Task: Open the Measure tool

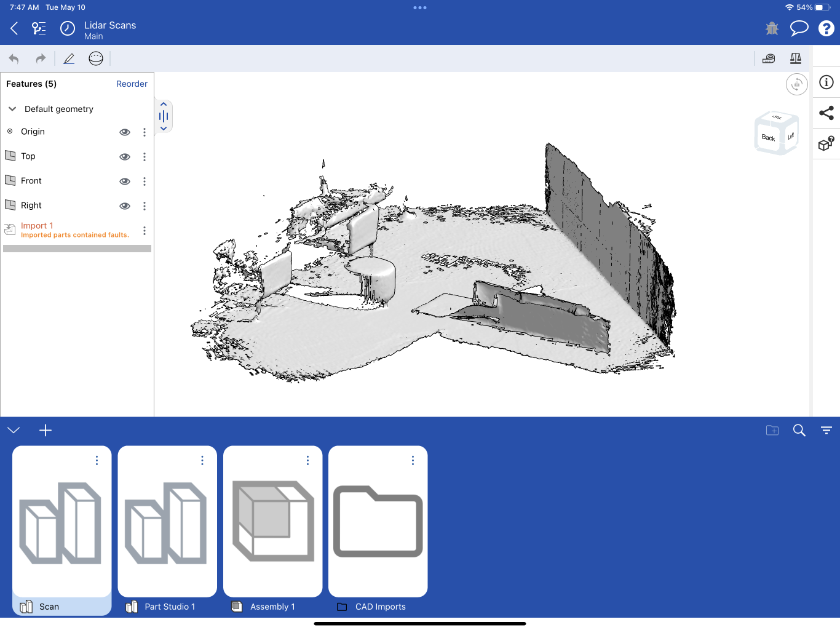Action: pos(768,58)
